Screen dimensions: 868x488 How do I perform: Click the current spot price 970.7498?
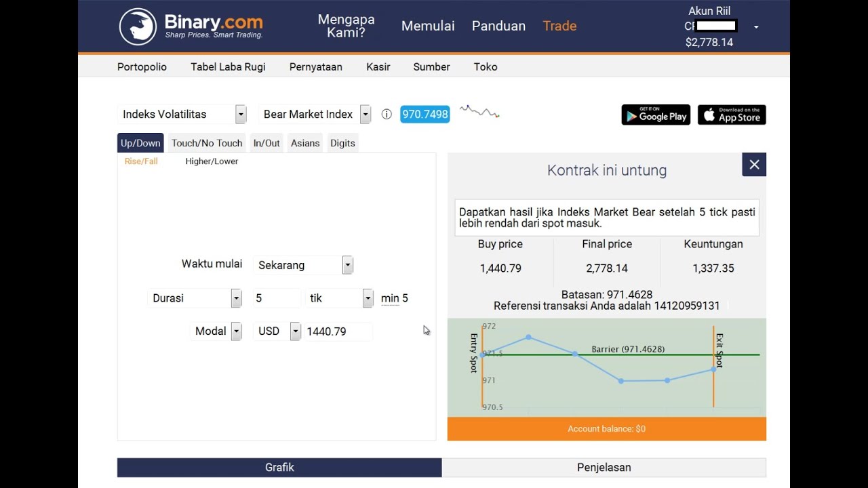425,115
